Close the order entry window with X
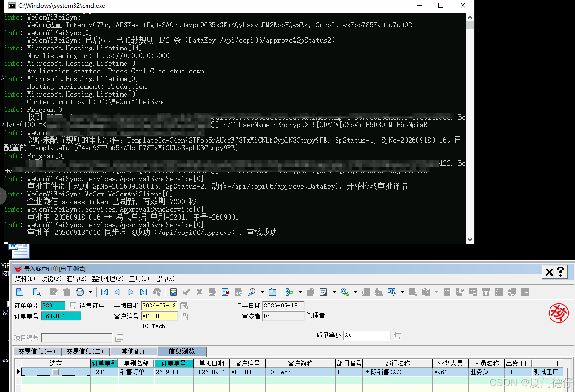Image resolution: width=575 pixels, height=392 pixels. pyautogui.click(x=549, y=272)
